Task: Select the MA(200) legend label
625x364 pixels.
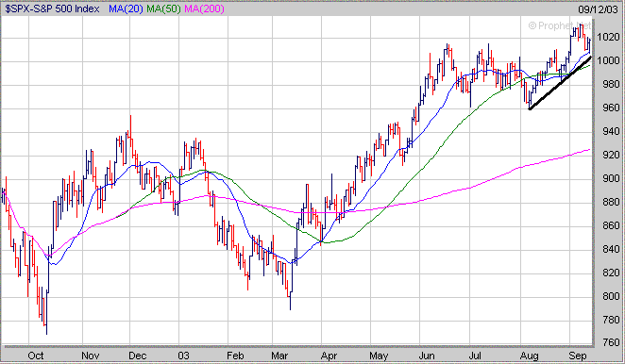Action: pyautogui.click(x=204, y=8)
